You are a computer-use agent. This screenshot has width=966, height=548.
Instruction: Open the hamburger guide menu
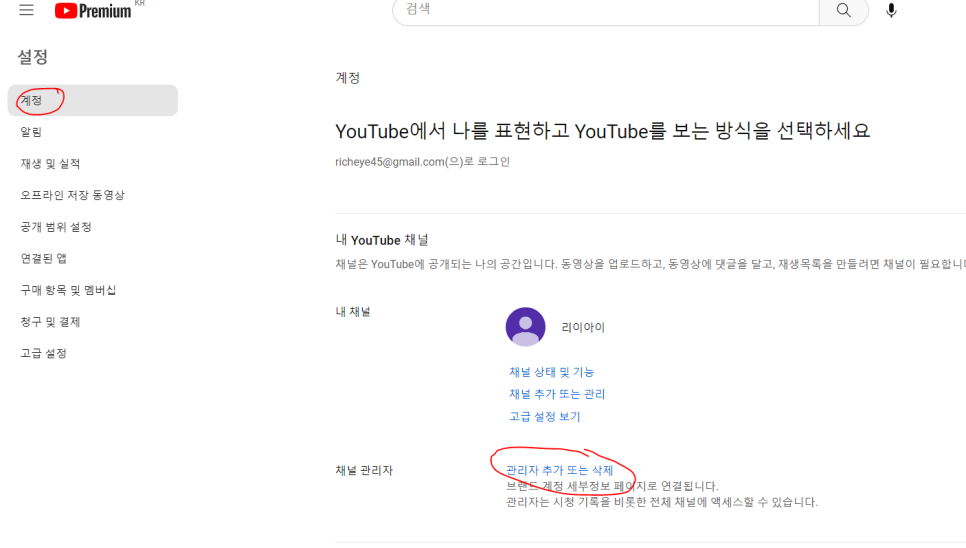tap(26, 10)
